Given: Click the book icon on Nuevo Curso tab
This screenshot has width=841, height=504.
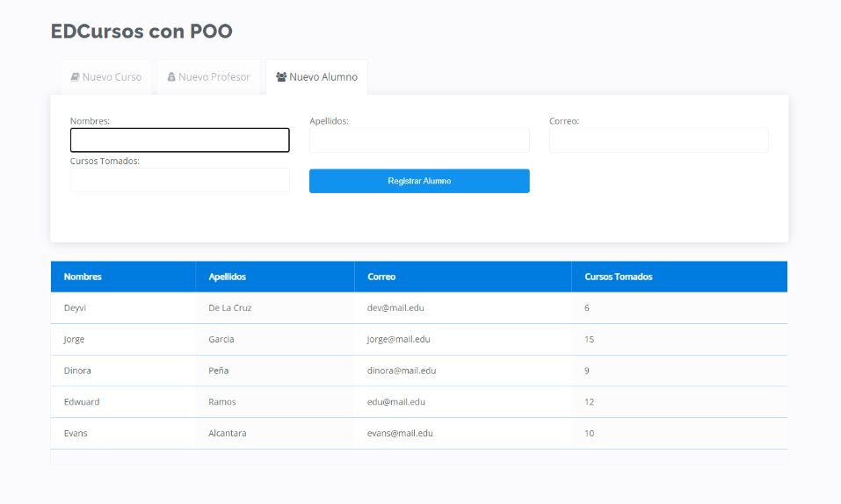Looking at the screenshot, I should (75, 77).
